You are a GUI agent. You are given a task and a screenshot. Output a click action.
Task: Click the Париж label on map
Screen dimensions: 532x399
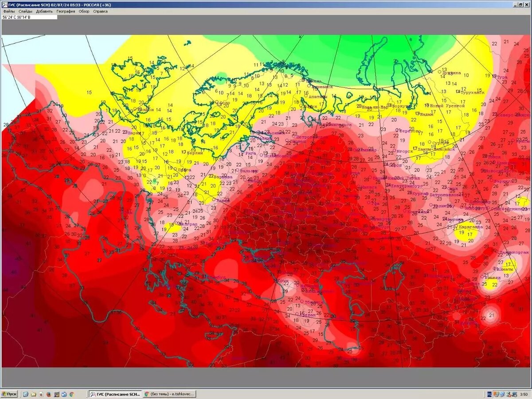[135, 133]
